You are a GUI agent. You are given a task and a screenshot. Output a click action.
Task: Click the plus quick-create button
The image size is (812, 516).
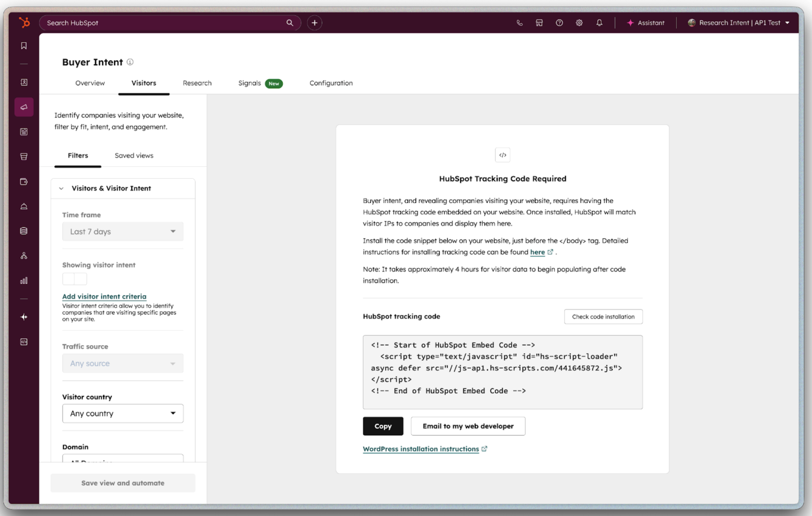(315, 23)
